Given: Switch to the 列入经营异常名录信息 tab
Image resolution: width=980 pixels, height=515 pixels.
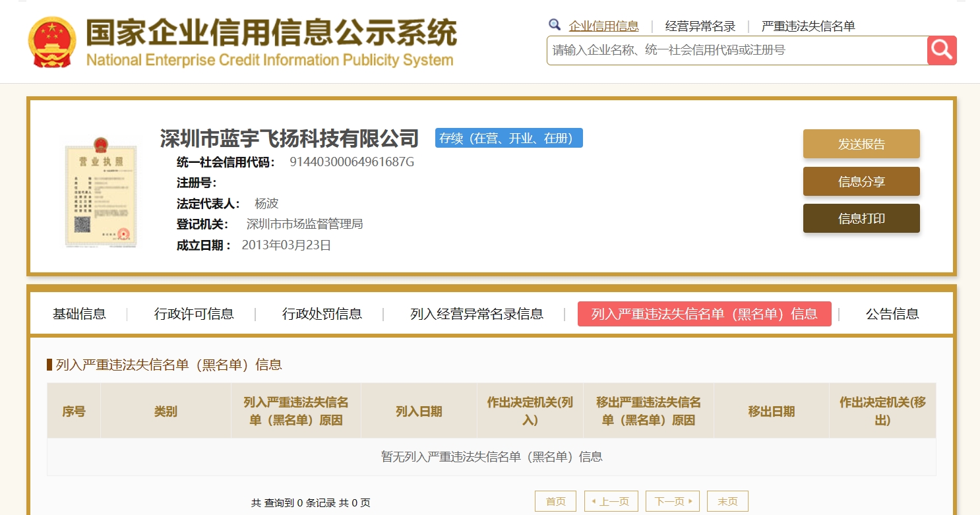Looking at the screenshot, I should [x=476, y=314].
